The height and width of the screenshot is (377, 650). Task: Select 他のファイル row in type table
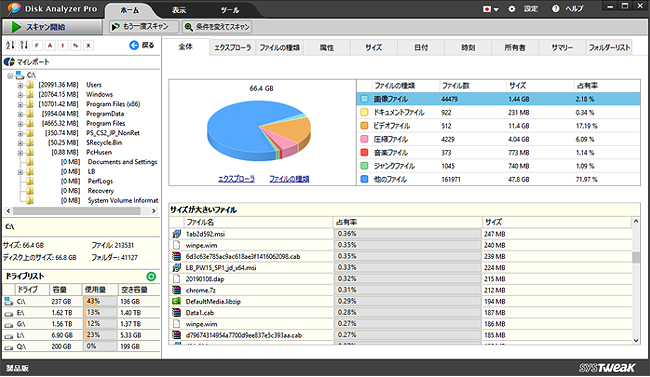(x=498, y=179)
